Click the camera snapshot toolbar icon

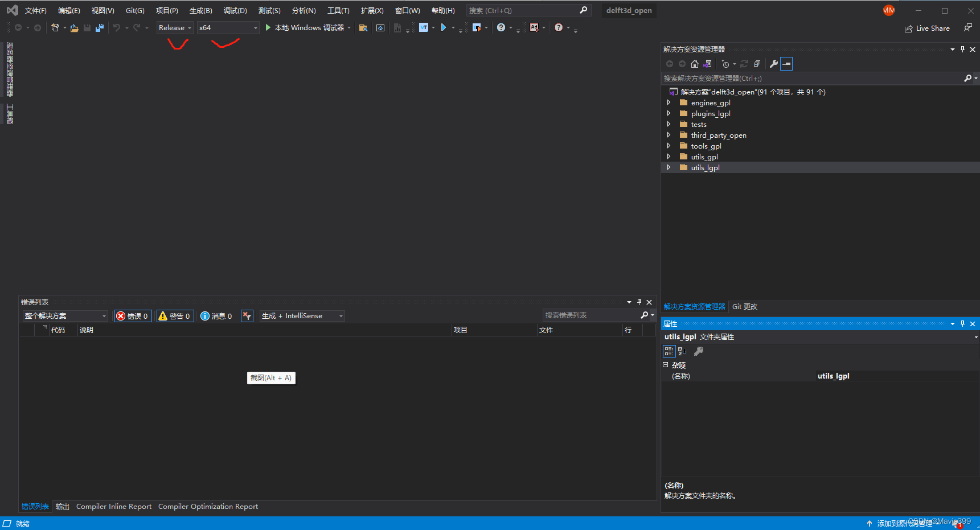380,28
